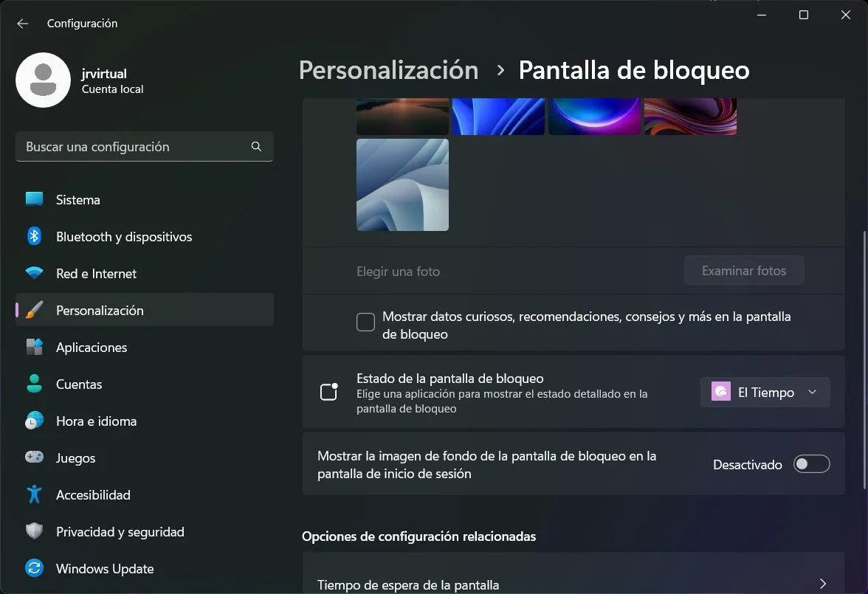Image resolution: width=868 pixels, height=594 pixels.
Task: Maximize the Configuración window
Action: click(x=804, y=15)
